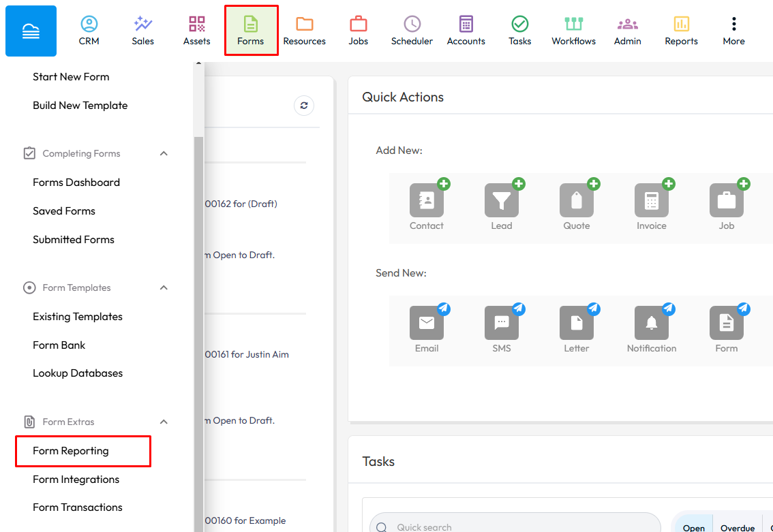Open the Workflows module
The image size is (773, 532).
click(x=574, y=31)
